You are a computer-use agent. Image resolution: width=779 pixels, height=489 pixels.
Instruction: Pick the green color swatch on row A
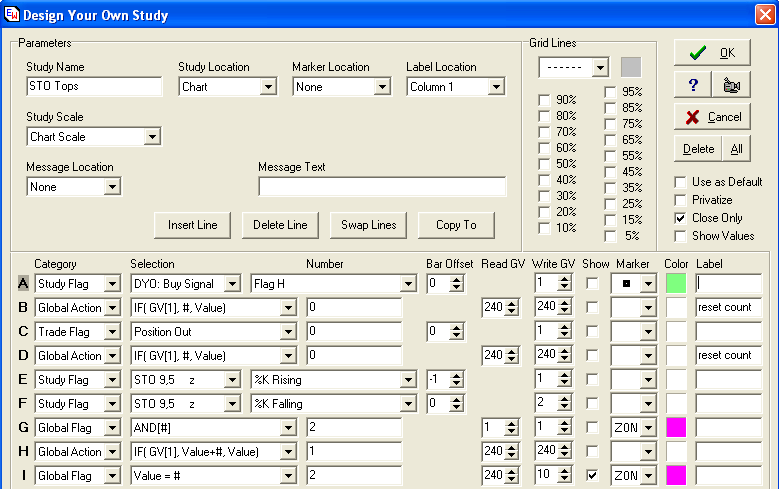(677, 284)
